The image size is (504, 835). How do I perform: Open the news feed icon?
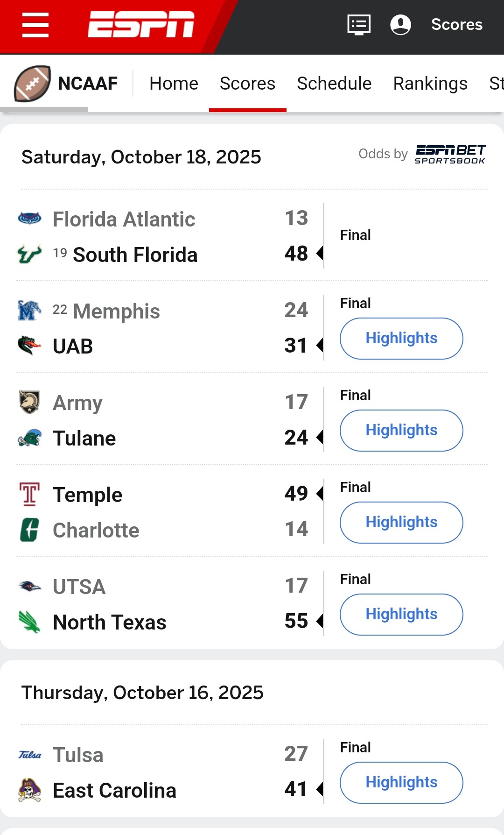click(359, 24)
